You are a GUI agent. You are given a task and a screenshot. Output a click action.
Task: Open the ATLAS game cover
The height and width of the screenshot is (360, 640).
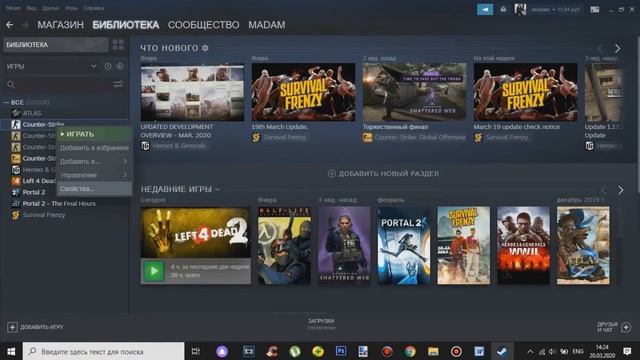583,245
